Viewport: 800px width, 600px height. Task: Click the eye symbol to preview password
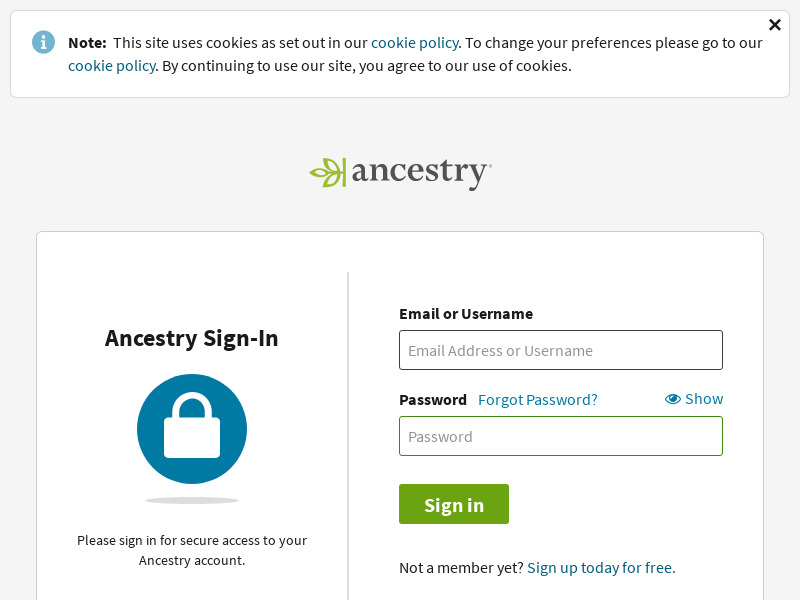[x=674, y=398]
